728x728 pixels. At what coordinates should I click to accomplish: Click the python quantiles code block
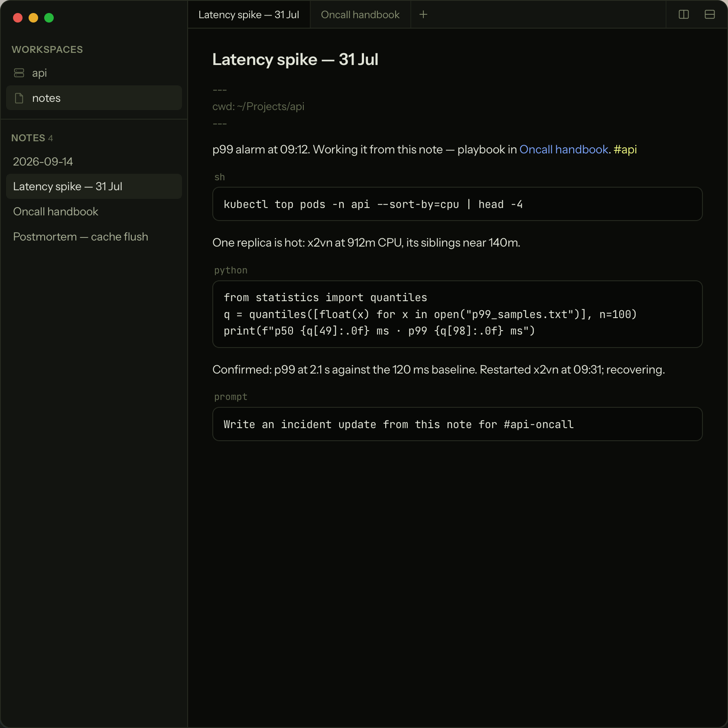[x=457, y=314]
